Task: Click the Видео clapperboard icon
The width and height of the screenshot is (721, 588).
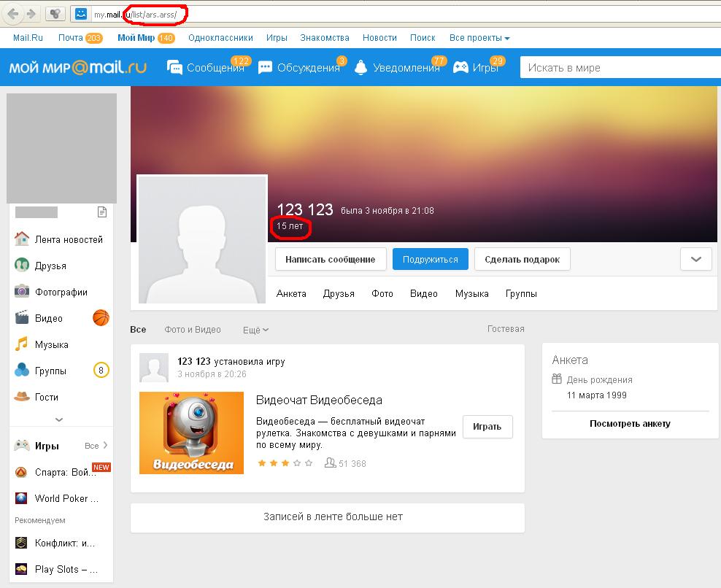Action: coord(22,317)
